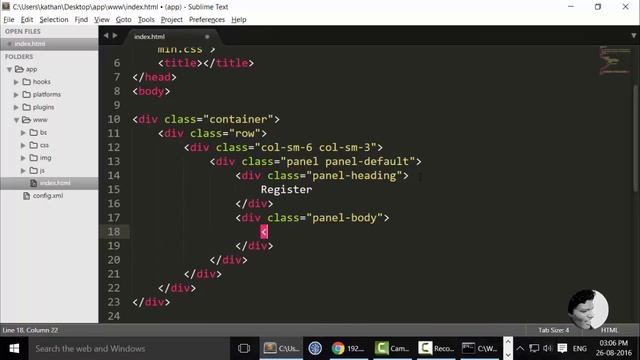The height and width of the screenshot is (360, 640).
Task: Click the hooks folder icon
Action: (x=27, y=82)
